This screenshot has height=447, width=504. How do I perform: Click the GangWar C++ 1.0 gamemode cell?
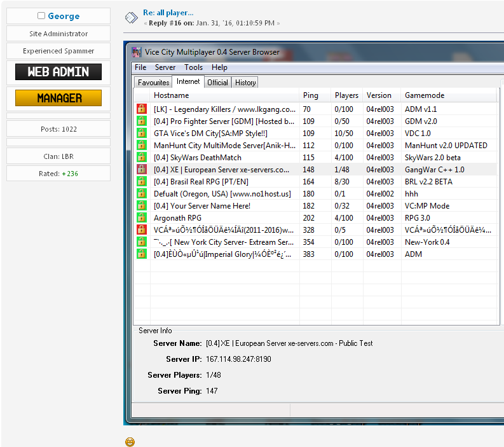pyautogui.click(x=434, y=170)
